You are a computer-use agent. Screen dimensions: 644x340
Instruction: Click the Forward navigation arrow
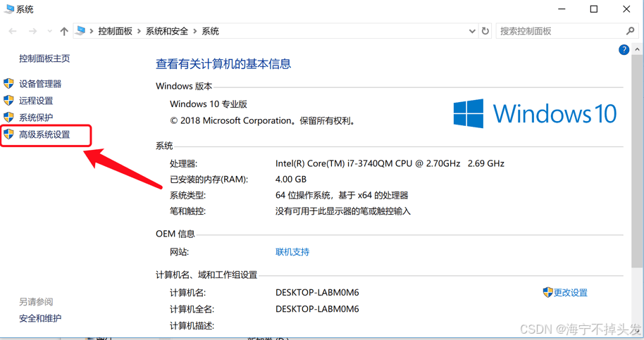coord(33,31)
